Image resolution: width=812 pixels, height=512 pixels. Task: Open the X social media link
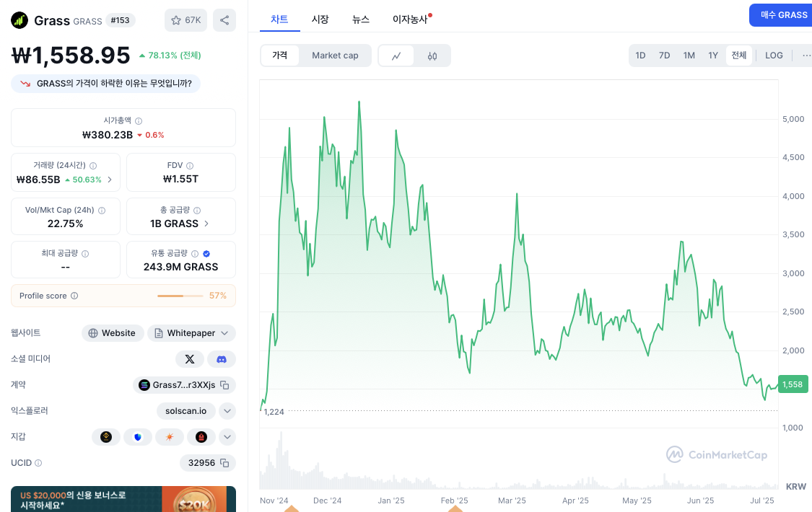tap(190, 359)
